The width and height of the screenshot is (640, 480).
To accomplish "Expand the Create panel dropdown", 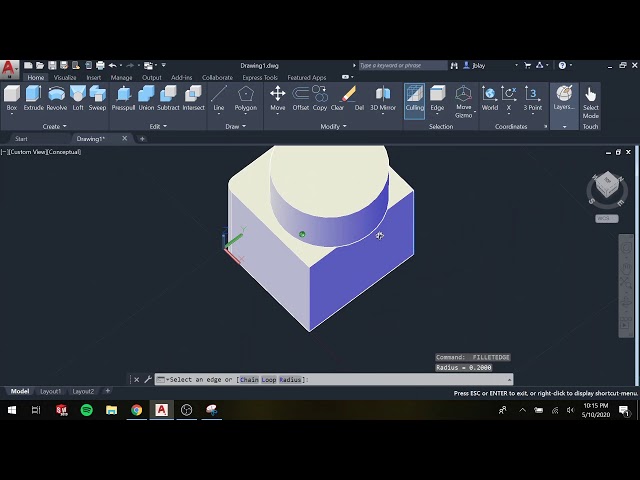I will point(54,127).
